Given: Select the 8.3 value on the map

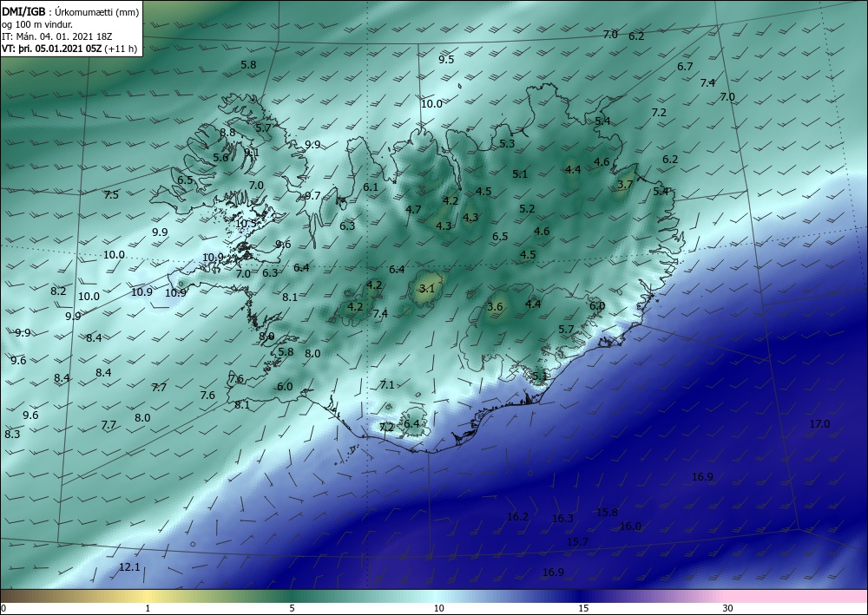Looking at the screenshot, I should click(x=12, y=435).
